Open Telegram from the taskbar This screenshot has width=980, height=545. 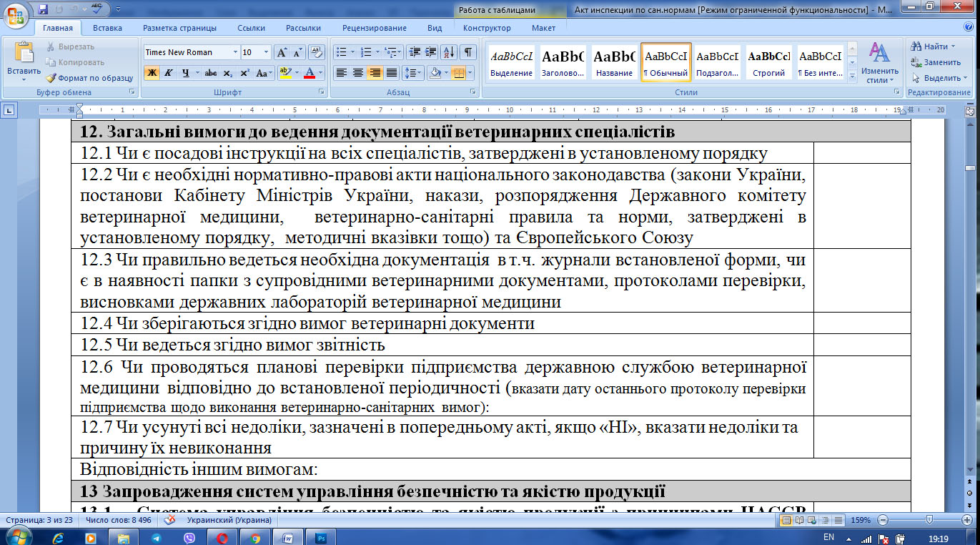(156, 537)
